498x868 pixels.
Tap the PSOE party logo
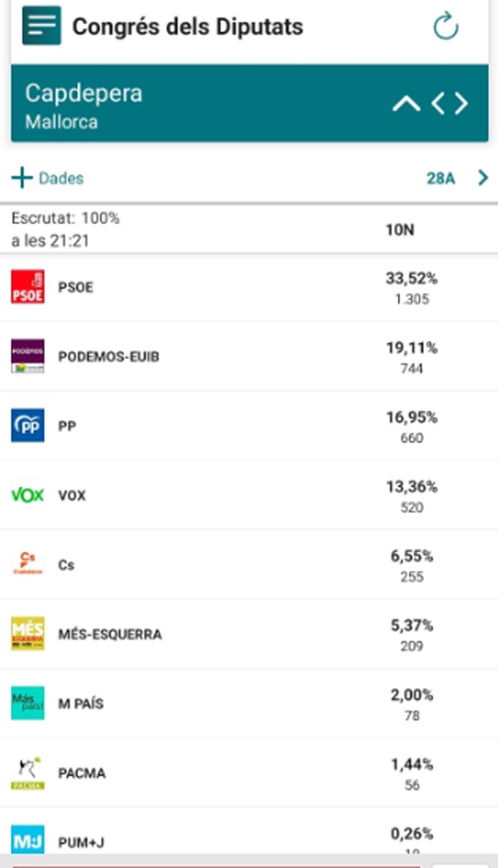27,286
